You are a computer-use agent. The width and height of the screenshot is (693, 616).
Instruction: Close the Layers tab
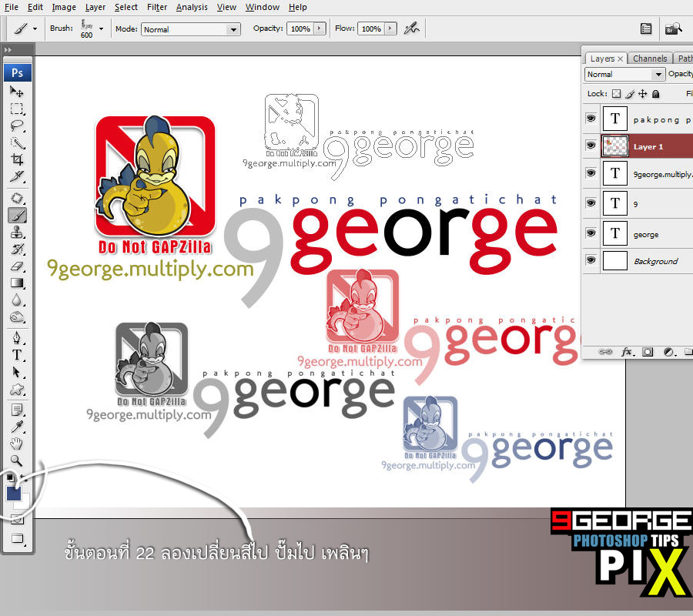pyautogui.click(x=620, y=59)
